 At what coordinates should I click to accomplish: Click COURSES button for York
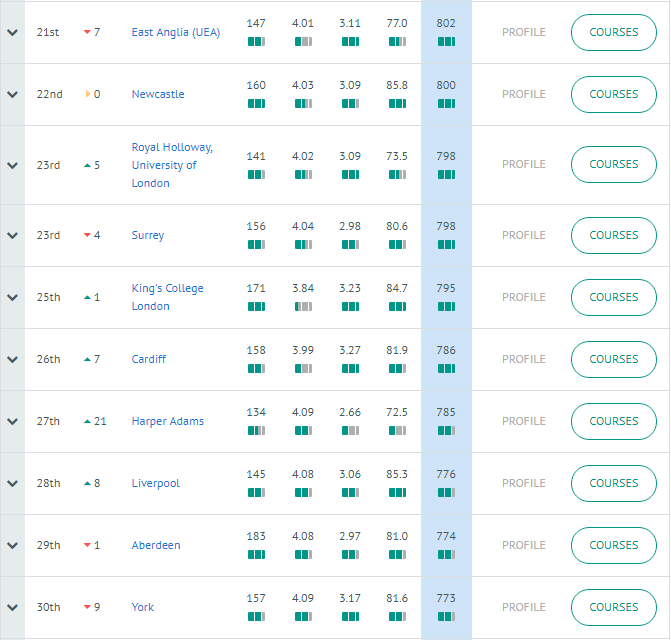tap(614, 607)
